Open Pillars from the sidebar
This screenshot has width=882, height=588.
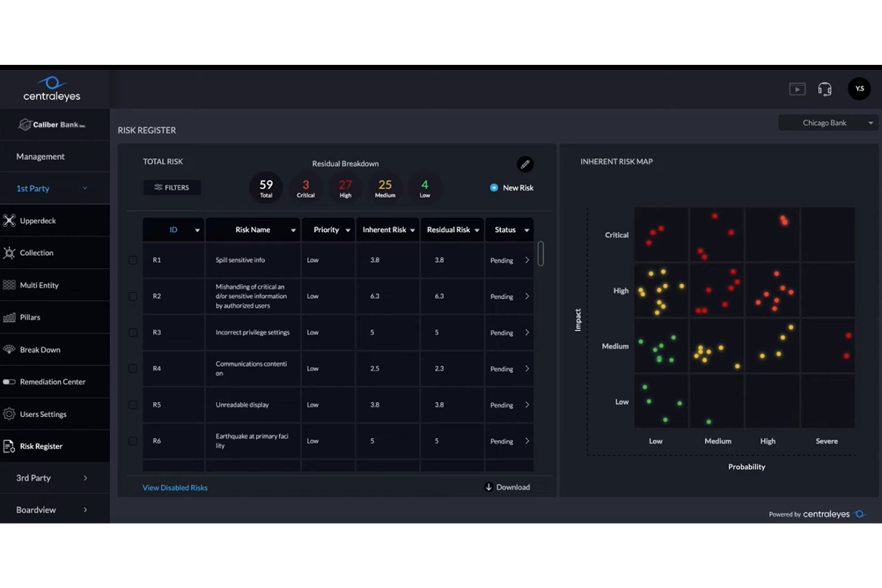10,317
